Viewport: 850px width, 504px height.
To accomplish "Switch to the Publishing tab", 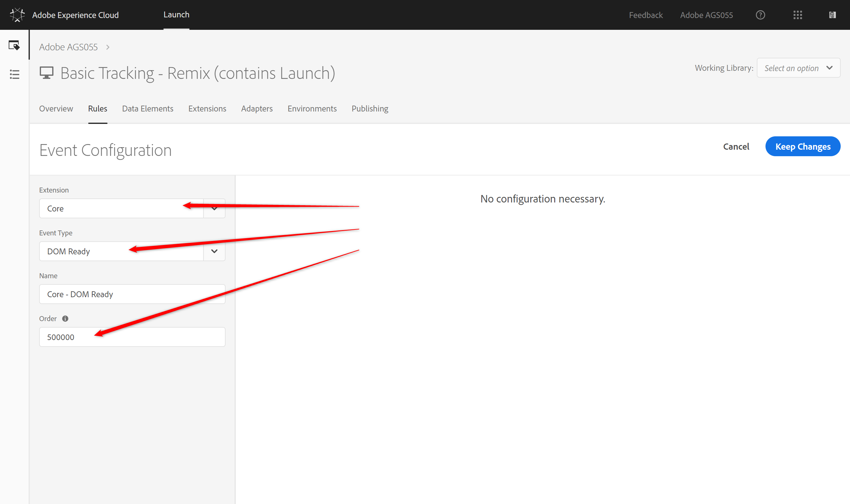I will click(x=370, y=109).
